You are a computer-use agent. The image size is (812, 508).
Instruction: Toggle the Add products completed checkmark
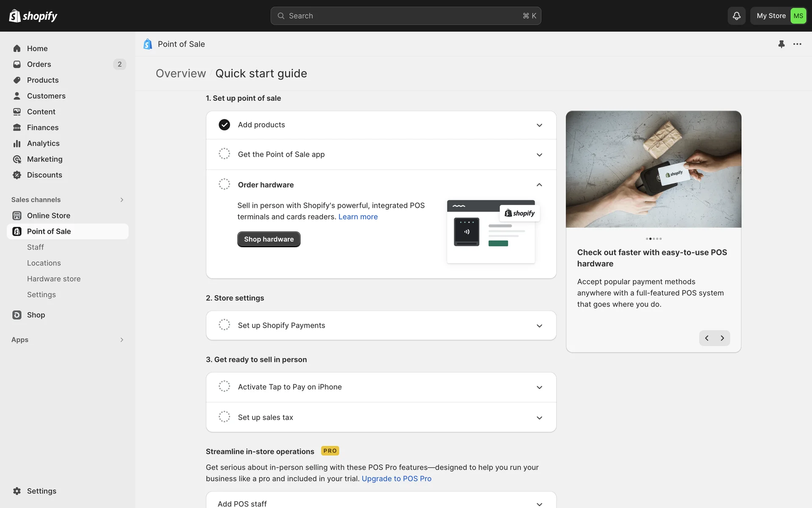pos(224,125)
